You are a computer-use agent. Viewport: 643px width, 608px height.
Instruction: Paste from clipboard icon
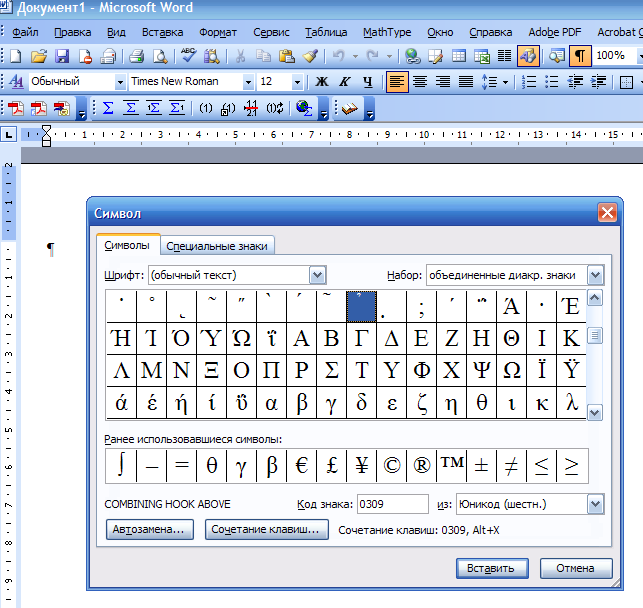coord(287,56)
